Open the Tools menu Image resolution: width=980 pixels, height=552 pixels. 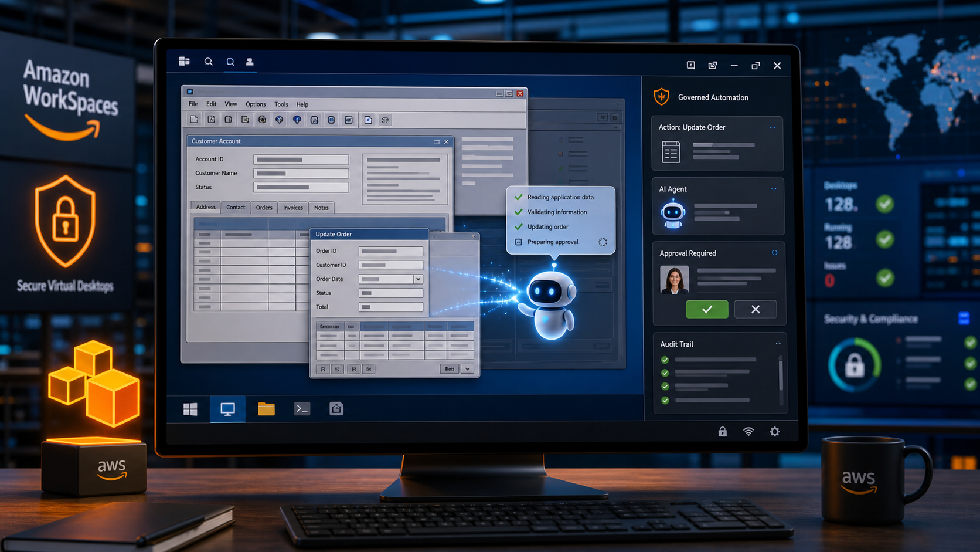tap(281, 104)
